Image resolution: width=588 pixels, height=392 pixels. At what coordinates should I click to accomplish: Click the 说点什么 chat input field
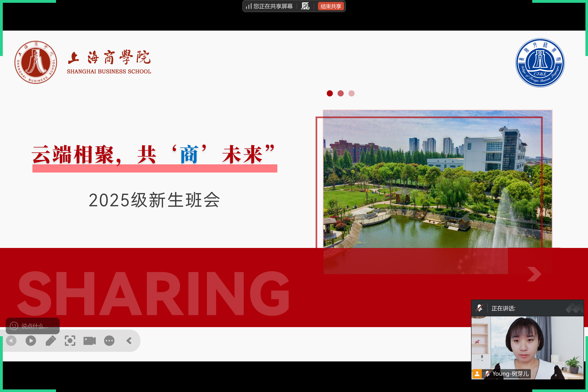pos(35,326)
